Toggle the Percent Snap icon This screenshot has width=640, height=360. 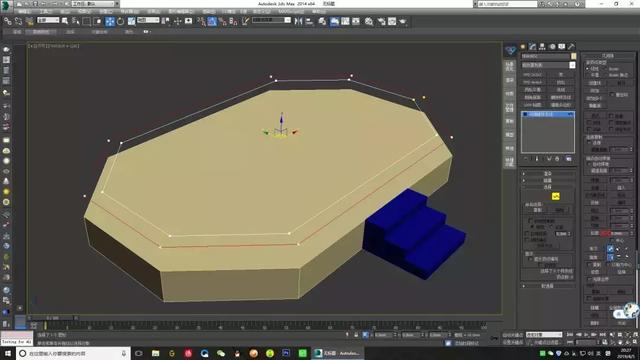tap(222, 21)
